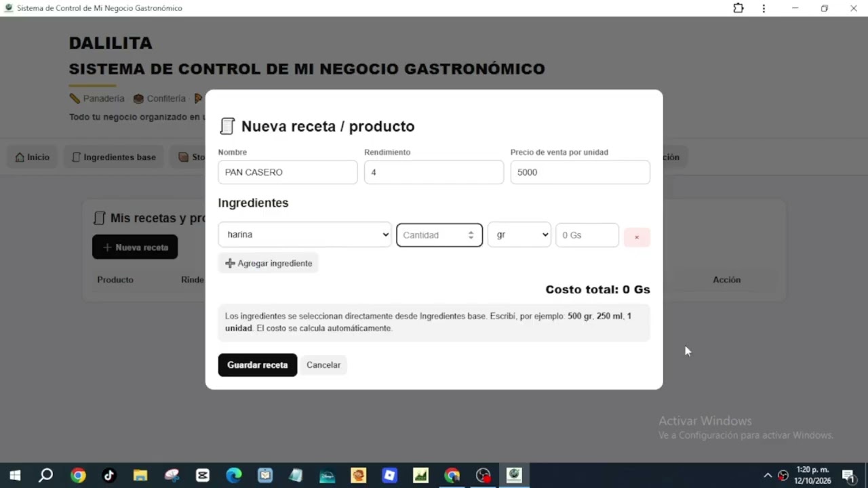The image size is (868, 488).
Task: Click the Ingredientes section heading
Action: pyautogui.click(x=253, y=203)
